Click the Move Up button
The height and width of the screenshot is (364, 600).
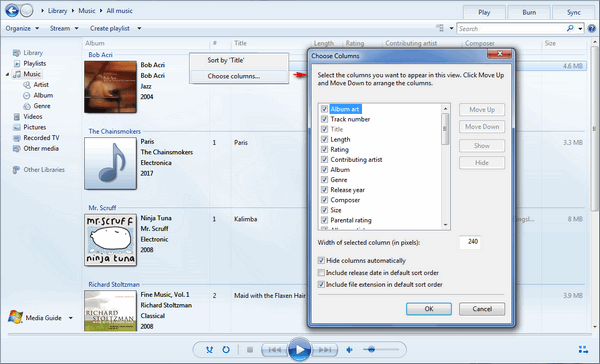tap(482, 109)
